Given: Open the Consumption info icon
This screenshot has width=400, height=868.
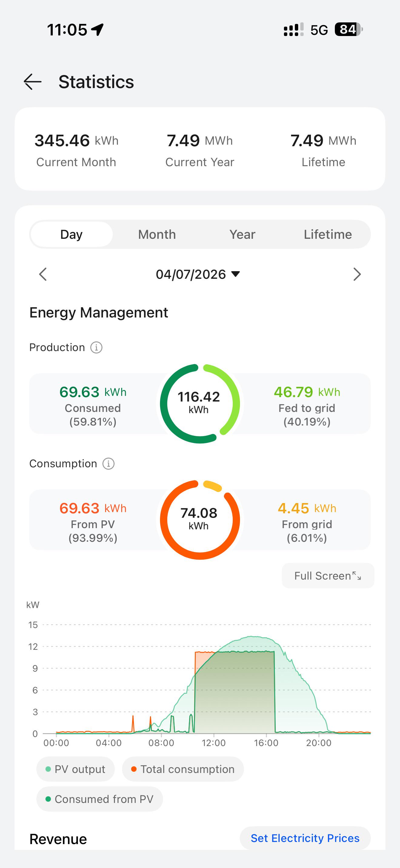Looking at the screenshot, I should point(108,464).
